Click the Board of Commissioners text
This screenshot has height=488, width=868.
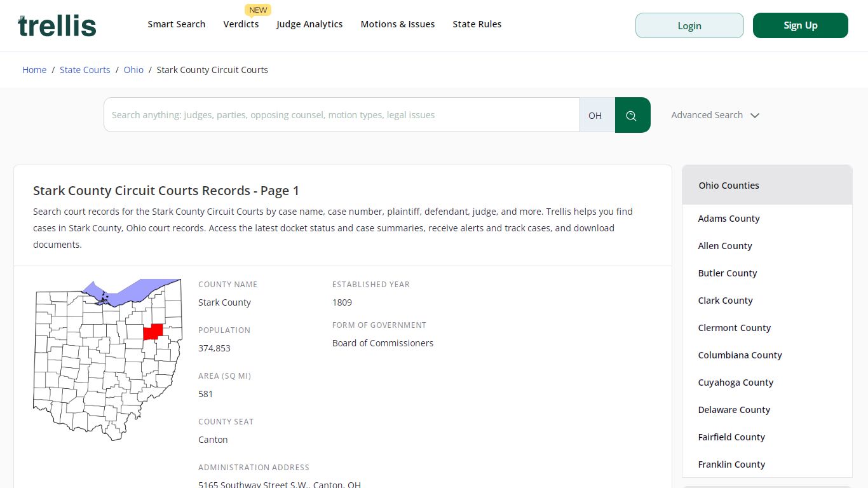[x=383, y=343]
